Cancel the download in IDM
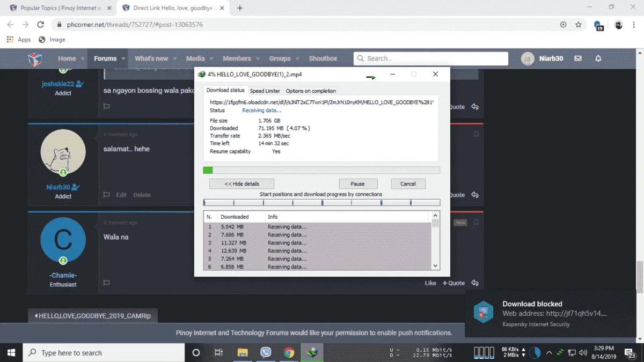The height and width of the screenshot is (362, 644). tap(408, 183)
